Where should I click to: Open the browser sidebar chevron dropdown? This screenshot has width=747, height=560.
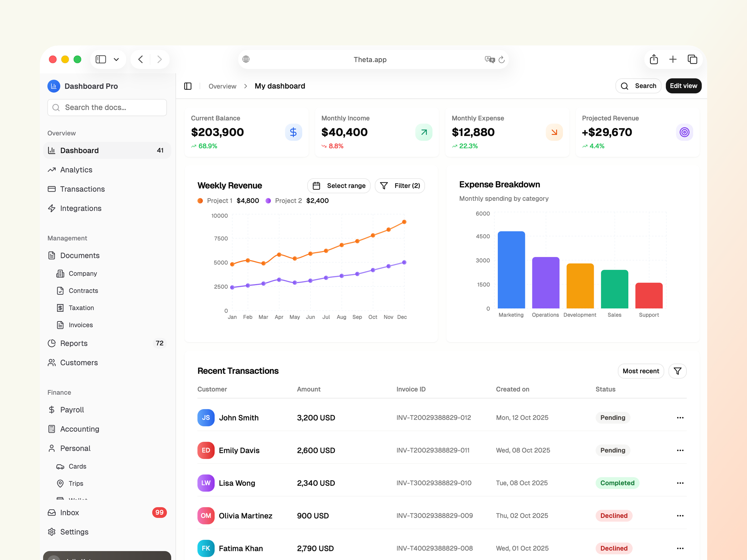pos(116,59)
